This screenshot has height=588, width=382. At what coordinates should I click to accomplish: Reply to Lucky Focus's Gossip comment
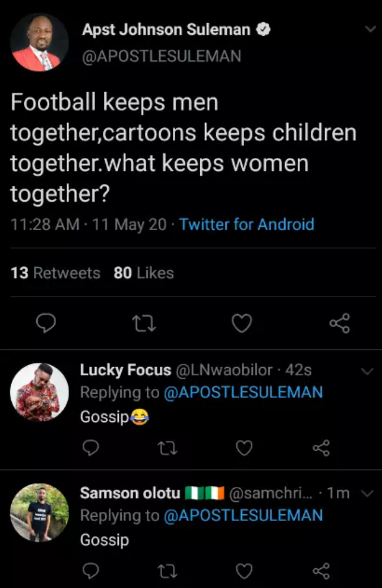point(90,448)
